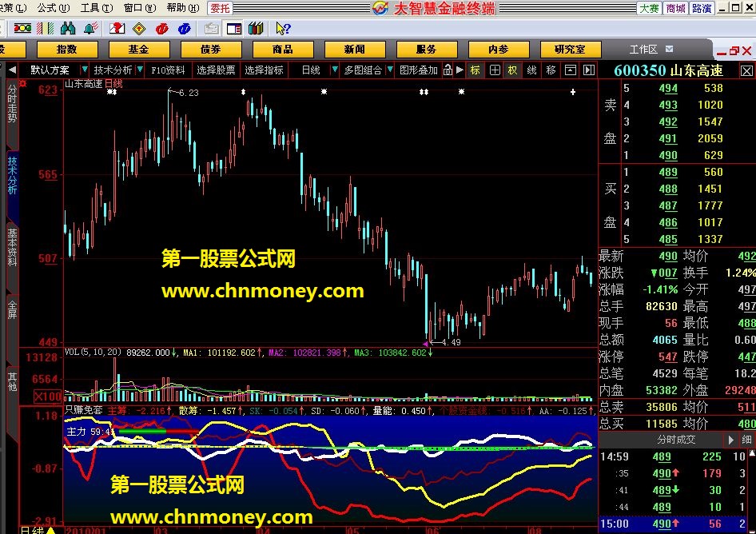Open the 帮助(H) menu

183,8
